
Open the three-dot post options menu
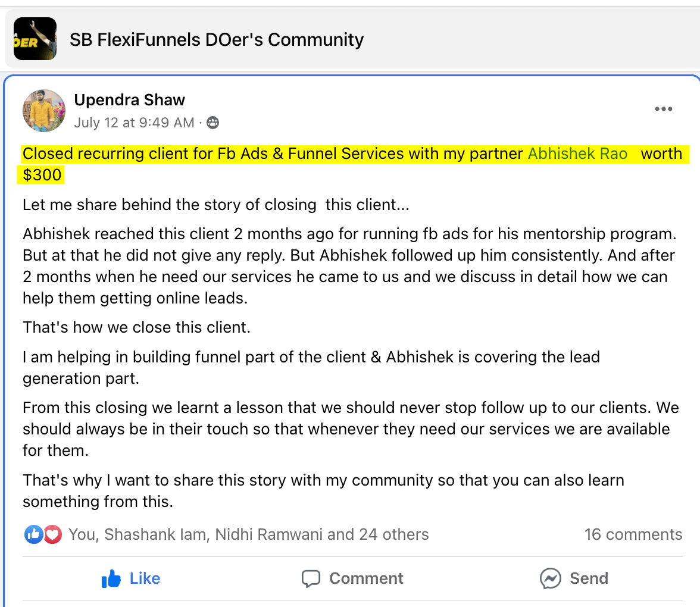coord(663,109)
